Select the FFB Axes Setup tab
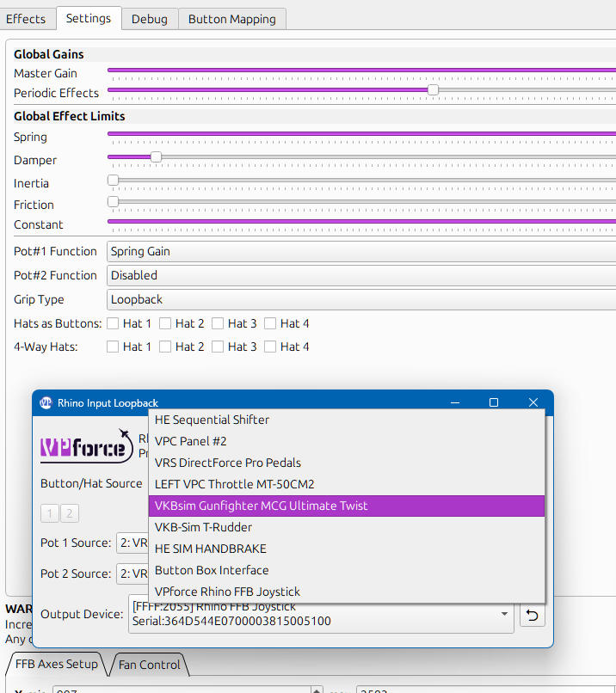 click(57, 664)
